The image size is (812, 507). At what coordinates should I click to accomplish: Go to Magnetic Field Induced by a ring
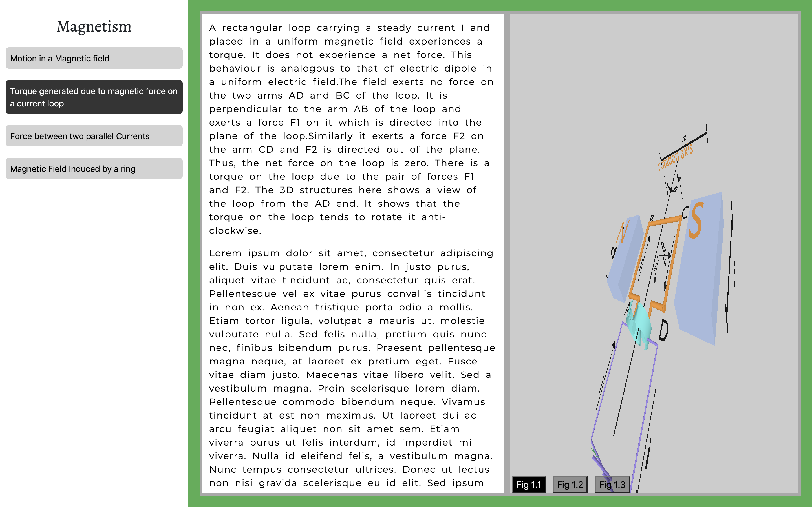(x=94, y=169)
